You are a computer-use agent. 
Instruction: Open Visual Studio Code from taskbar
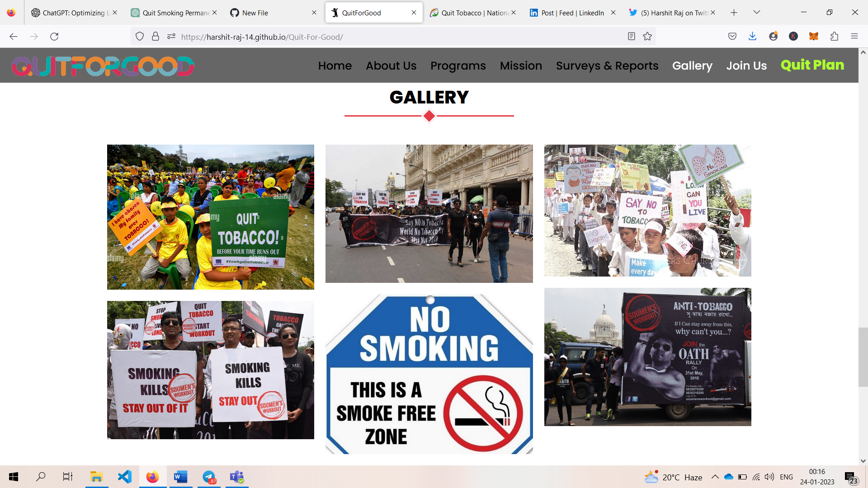[124, 477]
